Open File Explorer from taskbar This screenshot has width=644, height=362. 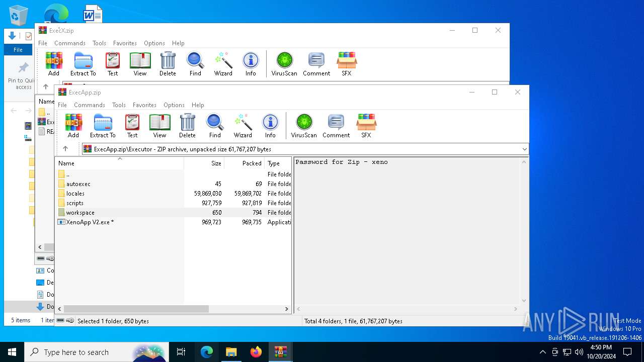(231, 352)
